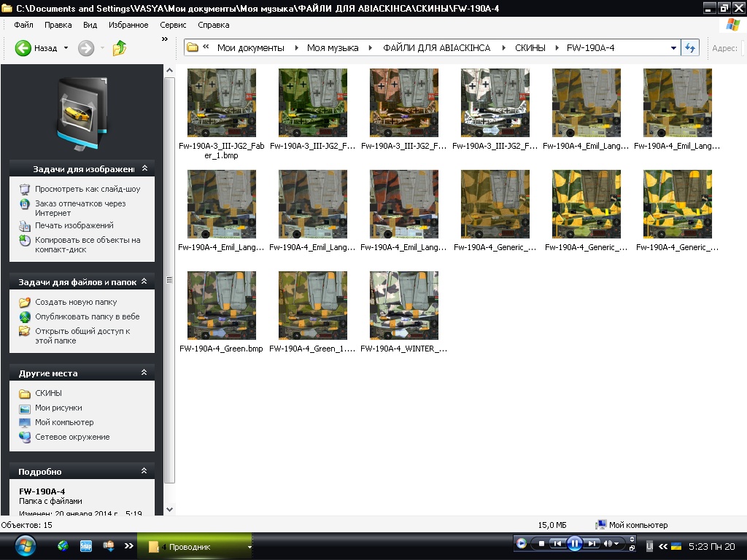
Task: Show more quick launch items chevron
Action: coord(129,546)
